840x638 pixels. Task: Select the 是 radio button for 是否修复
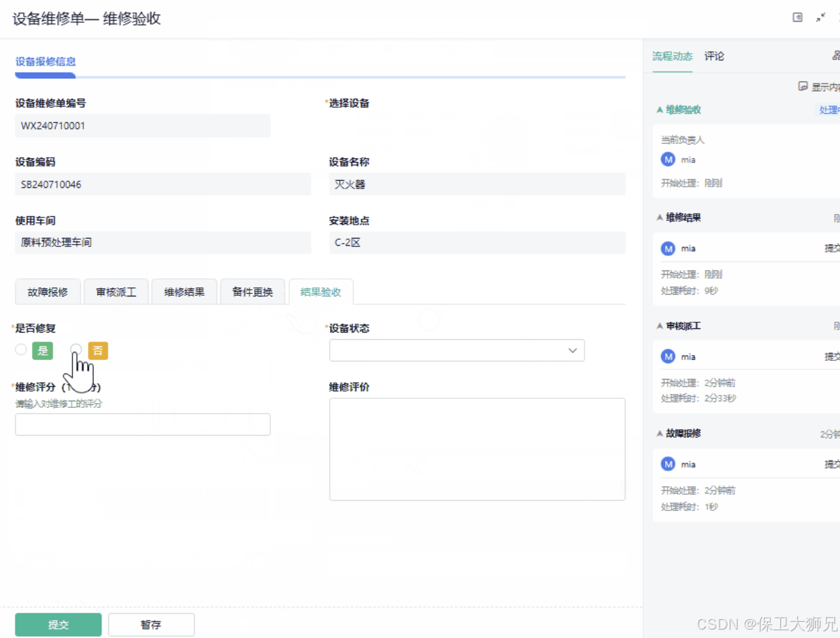click(x=21, y=349)
